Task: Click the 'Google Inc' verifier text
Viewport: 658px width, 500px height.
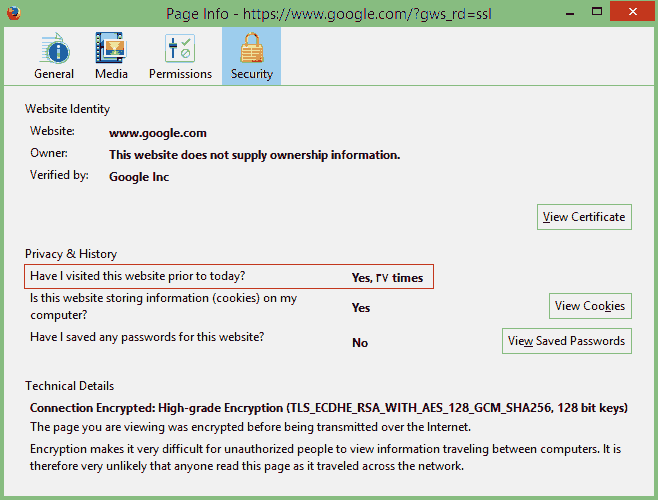Action: tap(139, 177)
